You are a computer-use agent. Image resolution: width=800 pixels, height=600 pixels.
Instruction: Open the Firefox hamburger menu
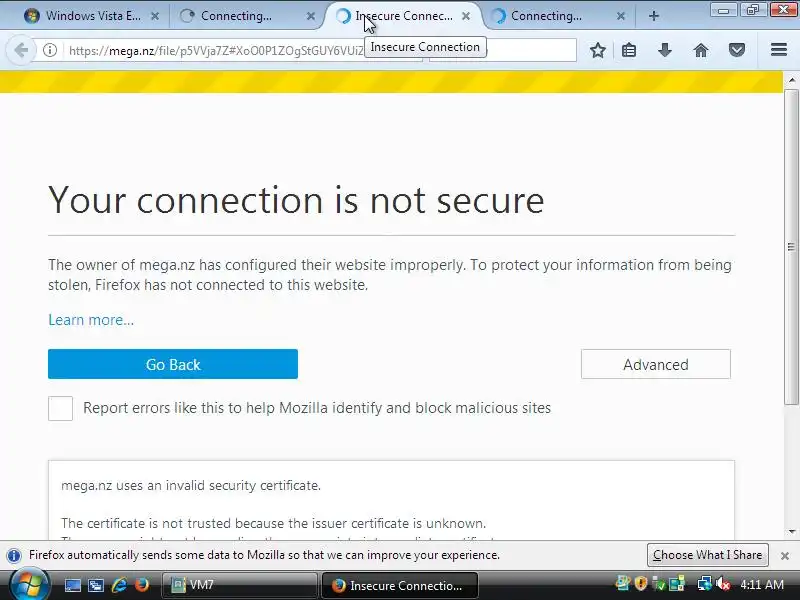[x=779, y=49]
